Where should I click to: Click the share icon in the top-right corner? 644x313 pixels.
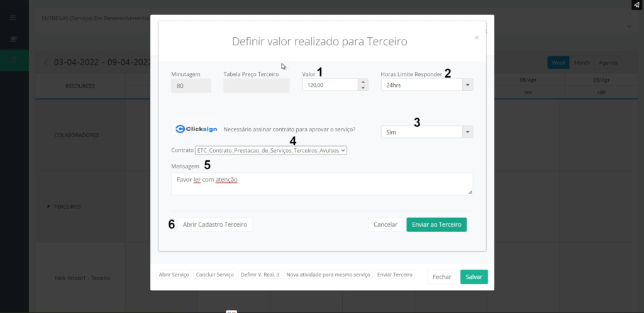pos(636,5)
